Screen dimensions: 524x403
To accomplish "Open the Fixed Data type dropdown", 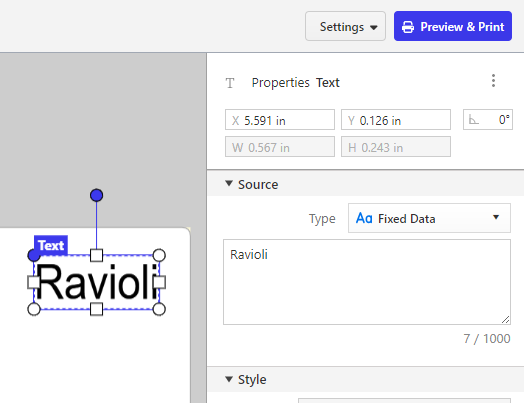I will [x=429, y=218].
